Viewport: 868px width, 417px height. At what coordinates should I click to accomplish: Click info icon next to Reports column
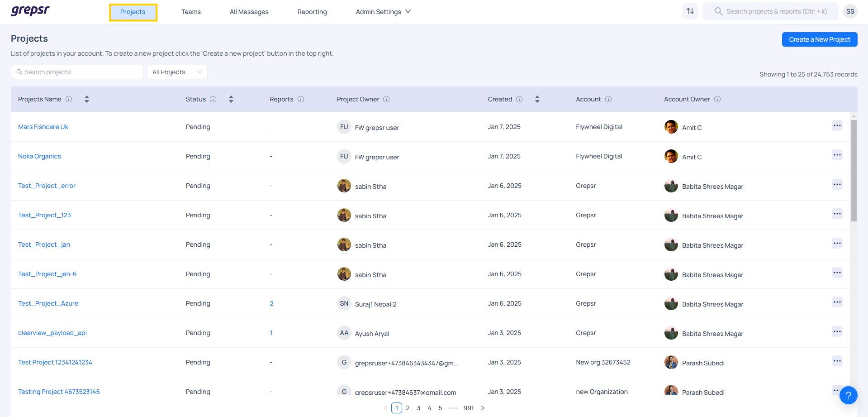coord(301,99)
